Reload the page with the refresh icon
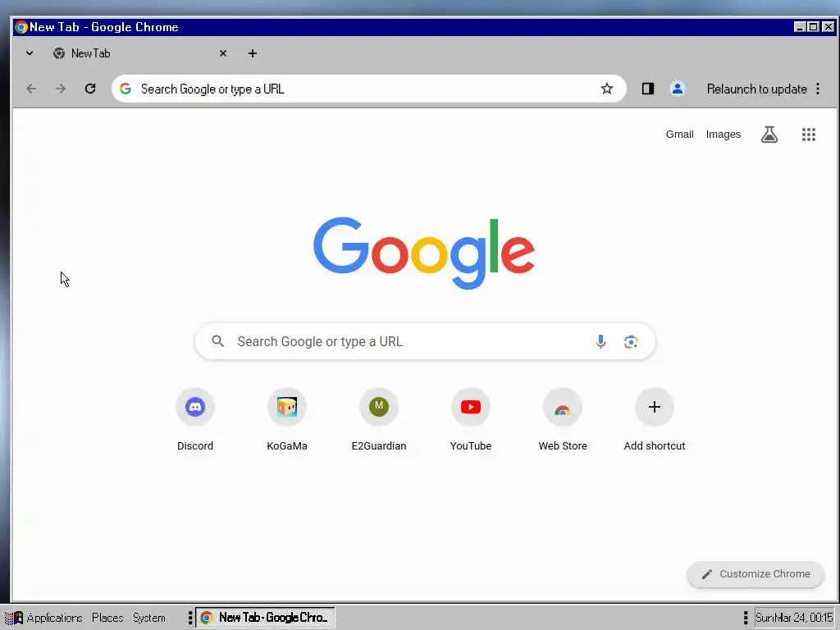 (x=90, y=89)
